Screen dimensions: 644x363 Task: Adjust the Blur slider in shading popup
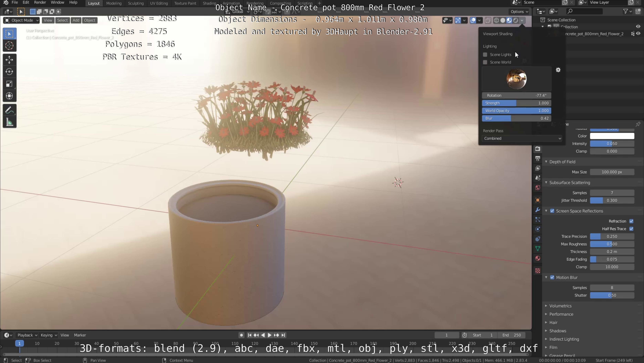tap(517, 118)
